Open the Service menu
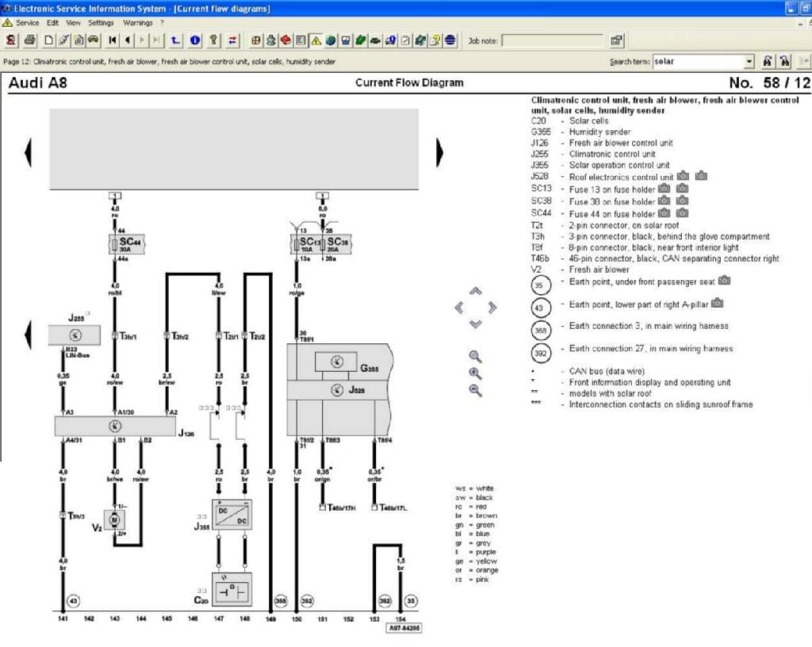 pyautogui.click(x=27, y=23)
